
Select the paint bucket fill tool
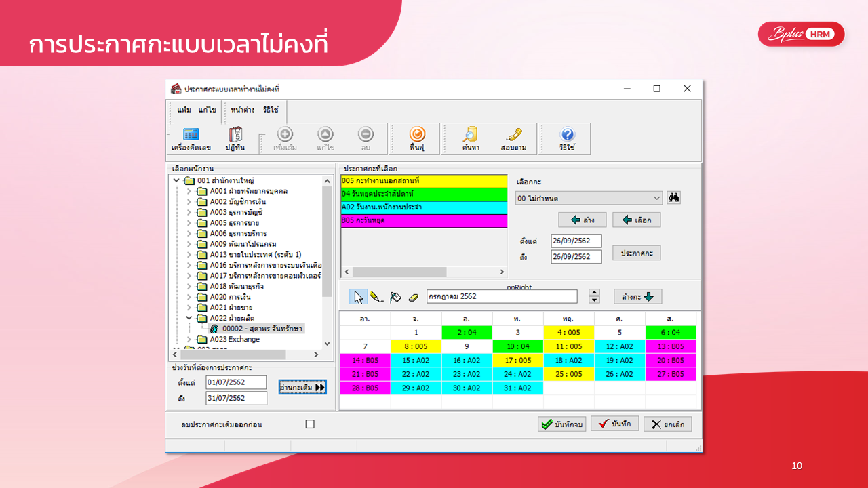[396, 297]
